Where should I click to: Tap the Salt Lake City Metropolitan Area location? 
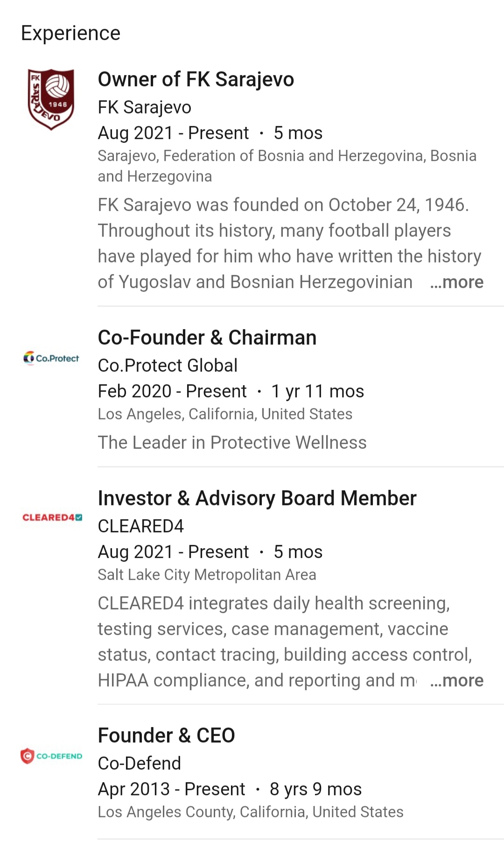(207, 575)
